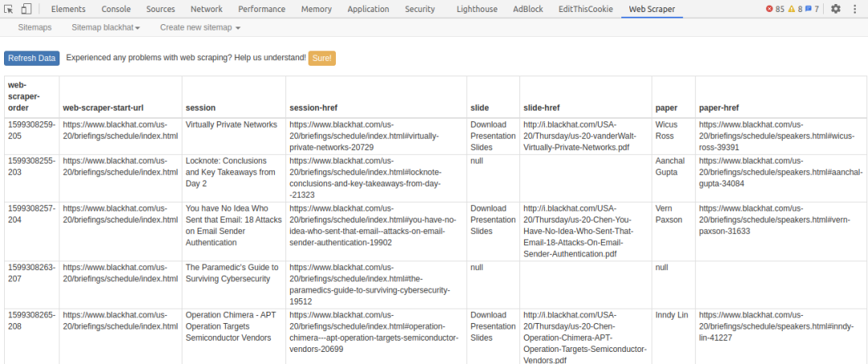Click the Virtually Private Networks session cell
The image size is (868, 364).
[231, 125]
